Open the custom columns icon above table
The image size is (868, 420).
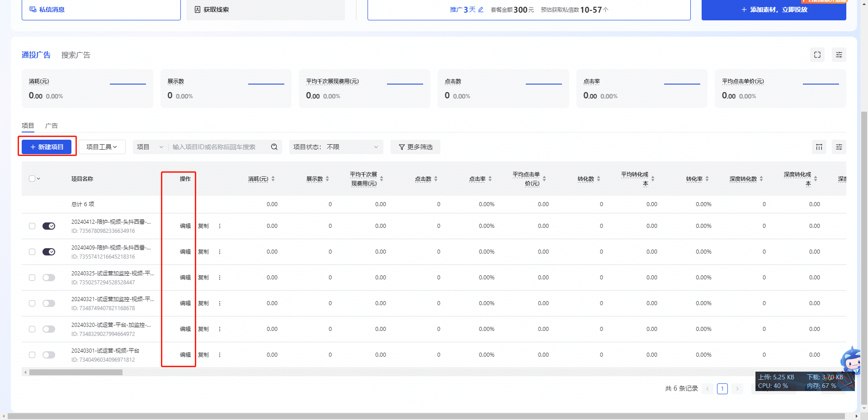click(819, 147)
